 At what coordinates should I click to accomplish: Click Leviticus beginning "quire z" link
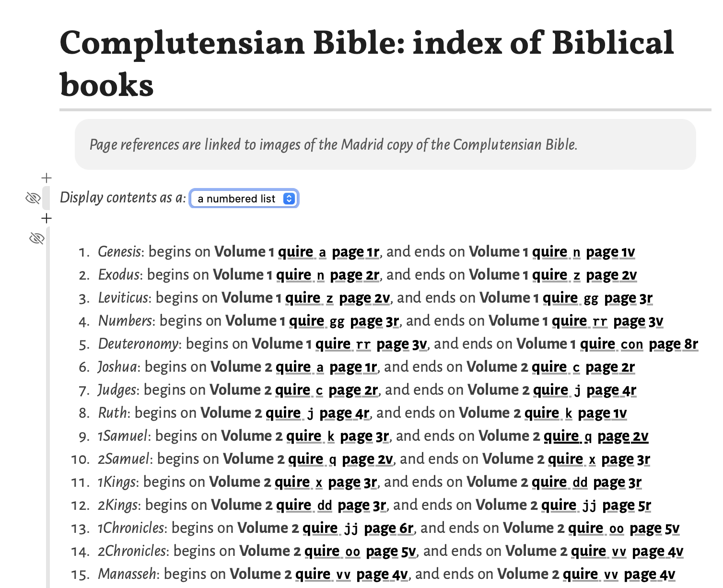tap(309, 298)
